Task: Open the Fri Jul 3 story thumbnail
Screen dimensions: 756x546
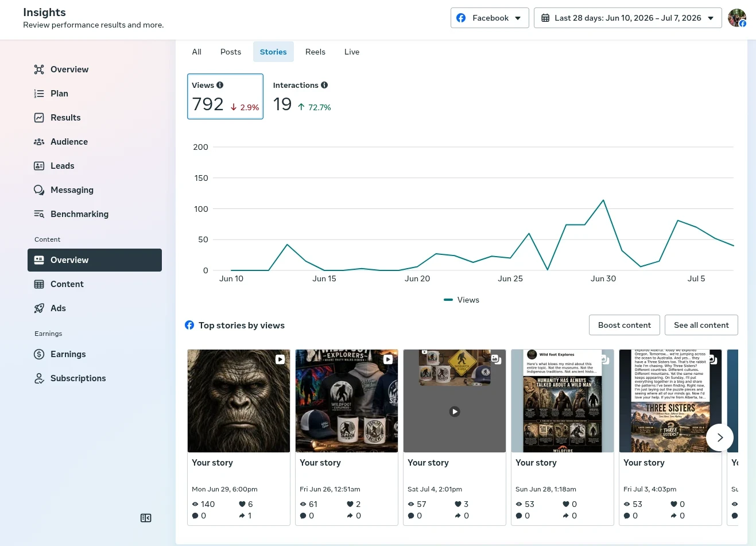Action: pyautogui.click(x=670, y=401)
